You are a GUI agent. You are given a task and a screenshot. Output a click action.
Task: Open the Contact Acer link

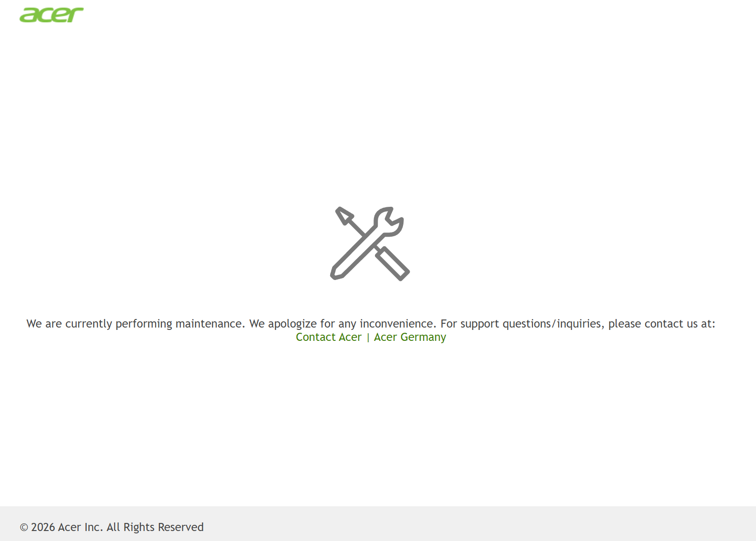pyautogui.click(x=328, y=337)
